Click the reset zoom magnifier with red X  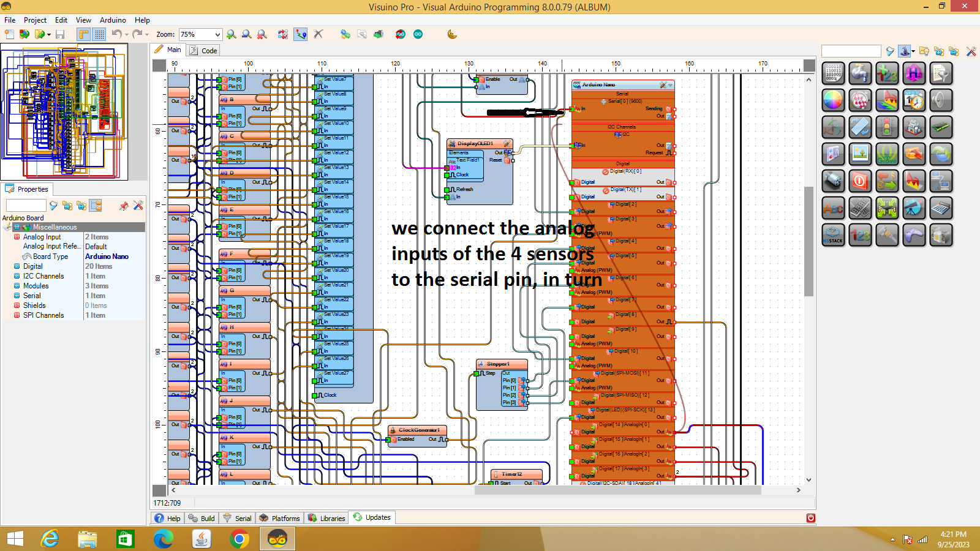pyautogui.click(x=262, y=34)
